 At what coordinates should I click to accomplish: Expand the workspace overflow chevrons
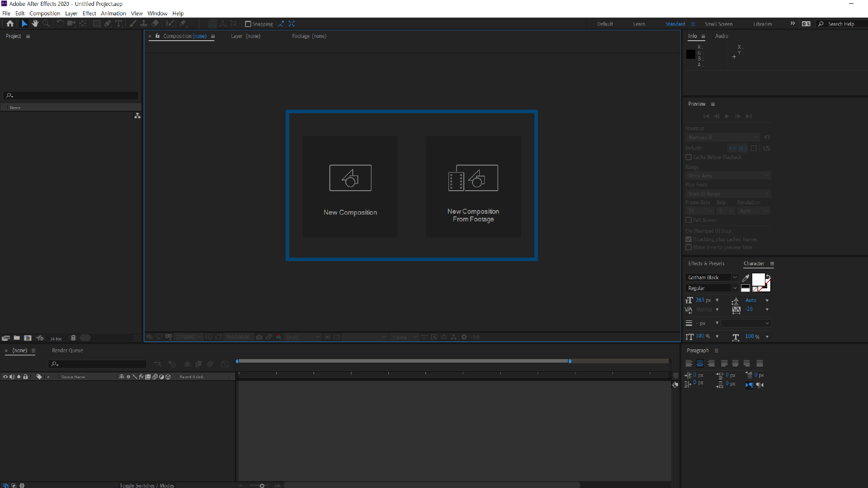click(x=793, y=23)
